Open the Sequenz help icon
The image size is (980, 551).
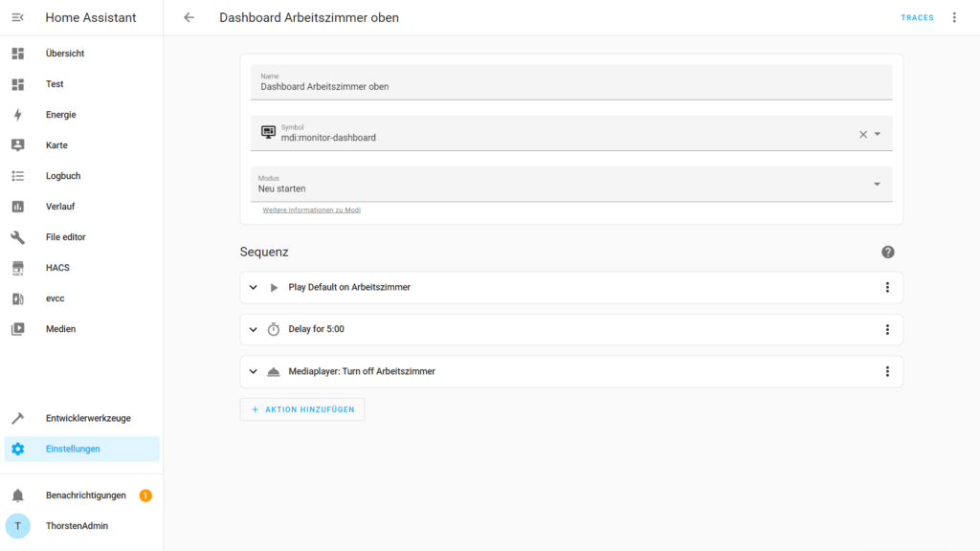(887, 252)
